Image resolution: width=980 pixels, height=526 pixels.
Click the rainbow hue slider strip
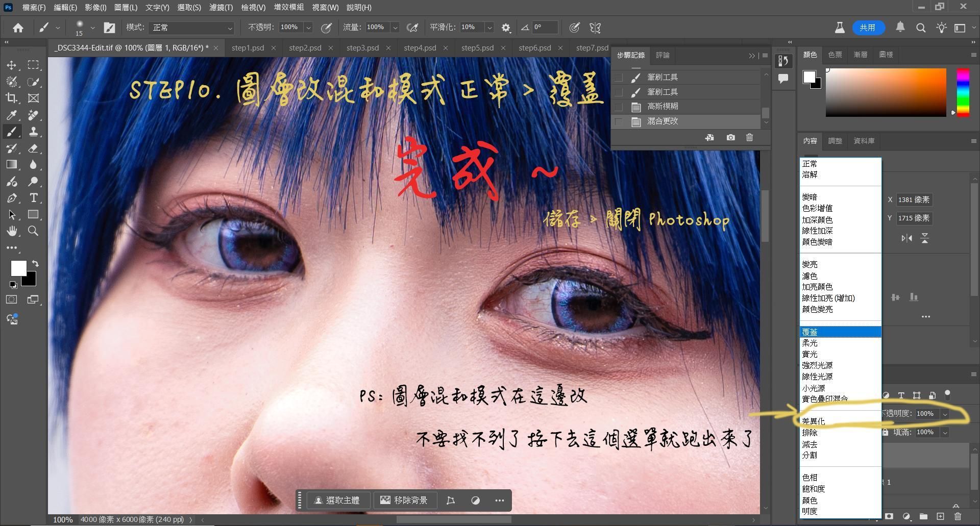tap(963, 92)
